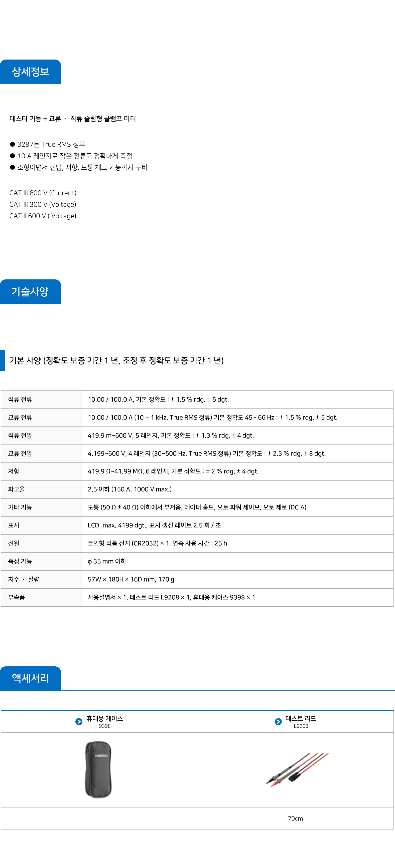The height and width of the screenshot is (868, 395).
Task: Click model number L9208 under 테스트 리드
Action: (301, 726)
